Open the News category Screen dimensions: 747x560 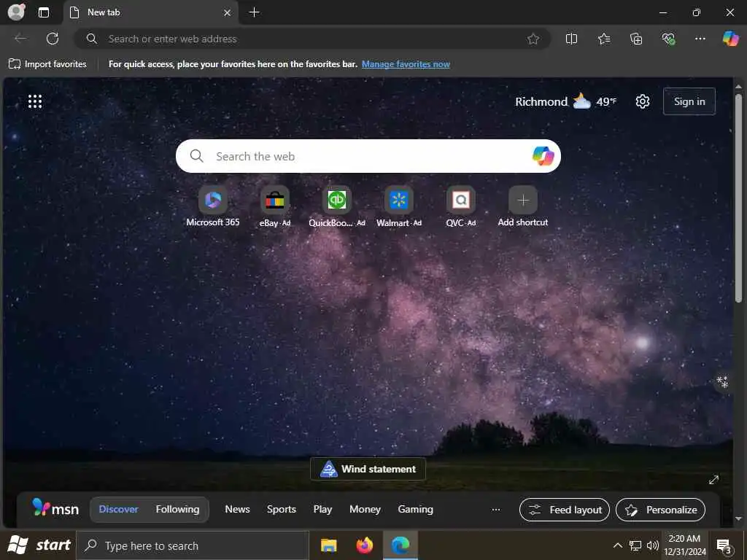[237, 509]
